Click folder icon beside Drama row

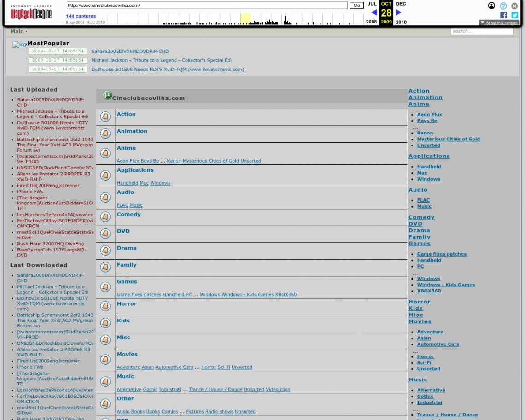click(105, 250)
